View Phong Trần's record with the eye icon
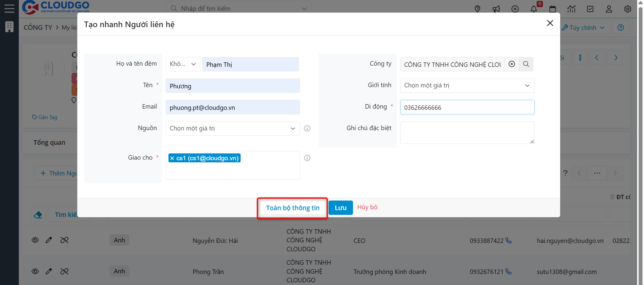This screenshot has width=644, height=285. 35,271
